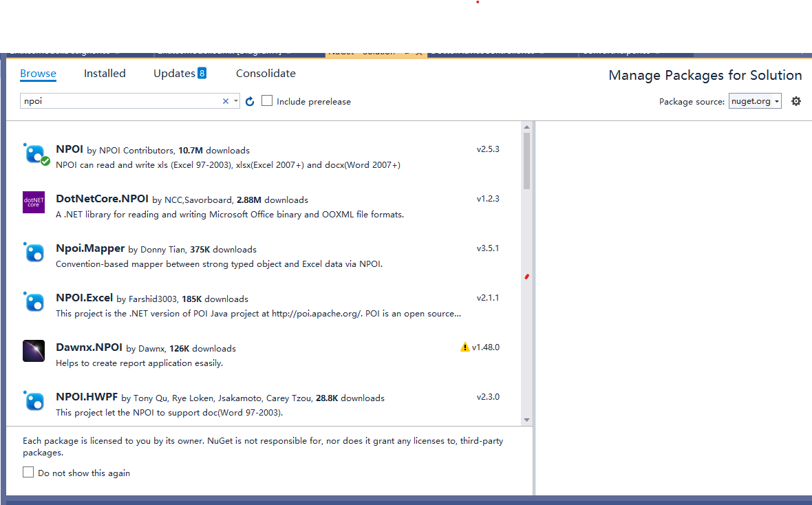812x505 pixels.
Task: Click the '185K downloads' text
Action: [215, 299]
